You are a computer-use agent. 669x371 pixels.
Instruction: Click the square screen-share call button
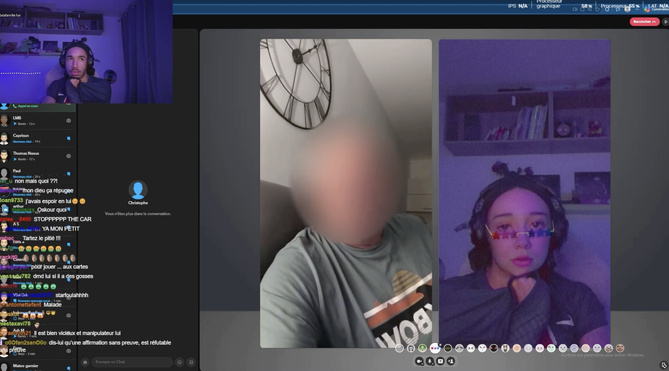point(440,361)
